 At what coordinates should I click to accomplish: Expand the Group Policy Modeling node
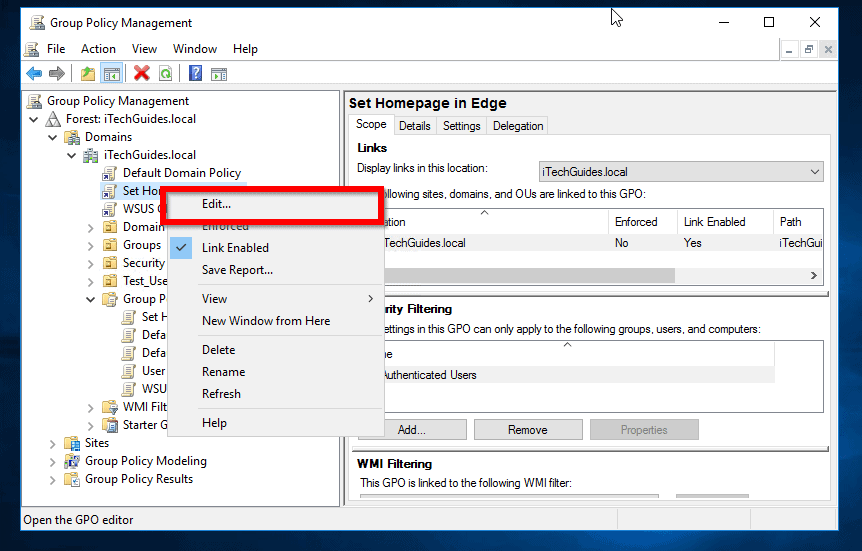pyautogui.click(x=53, y=462)
